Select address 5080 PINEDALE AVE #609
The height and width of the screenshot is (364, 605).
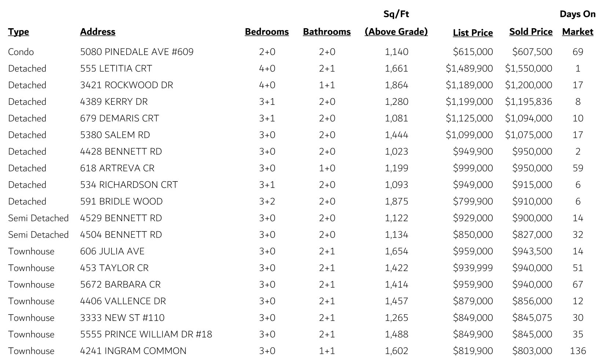137,52
